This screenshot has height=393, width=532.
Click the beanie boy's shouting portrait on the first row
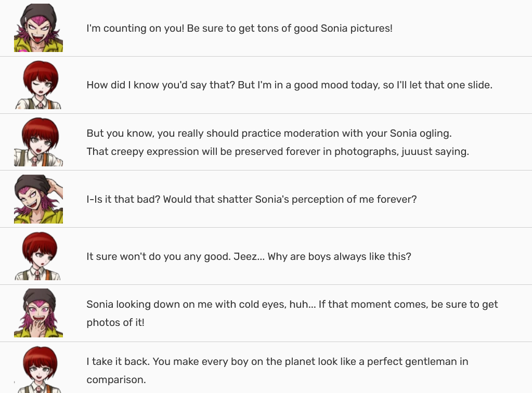[38, 28]
